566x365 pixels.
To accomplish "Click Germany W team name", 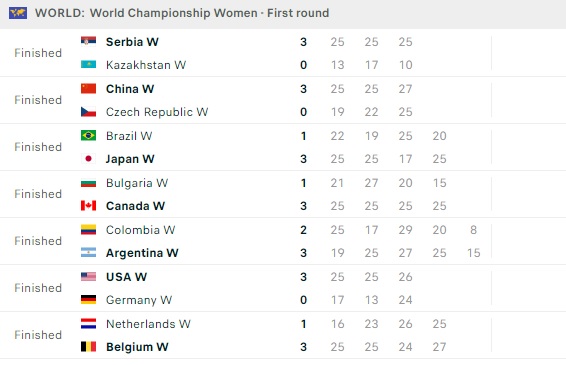I will (x=139, y=300).
